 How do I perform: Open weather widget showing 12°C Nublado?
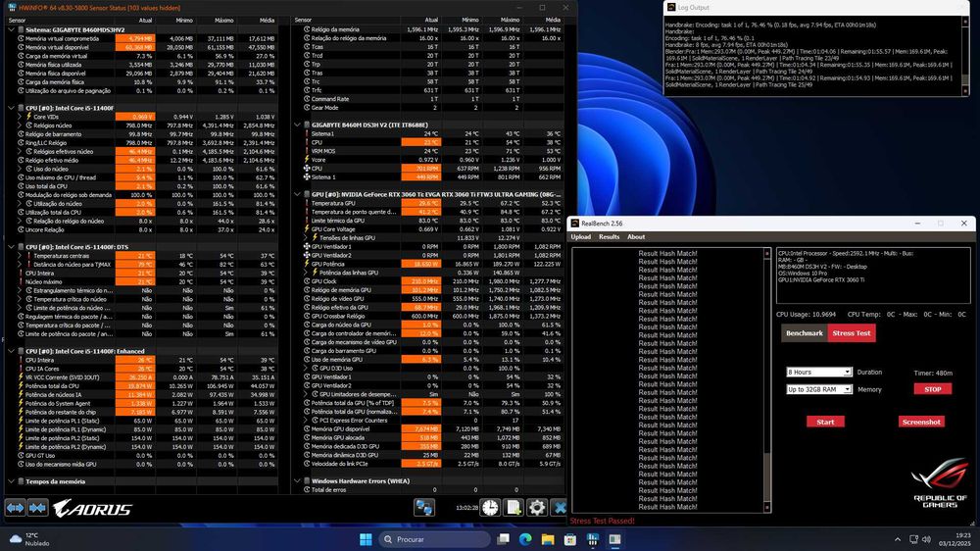(x=30, y=539)
